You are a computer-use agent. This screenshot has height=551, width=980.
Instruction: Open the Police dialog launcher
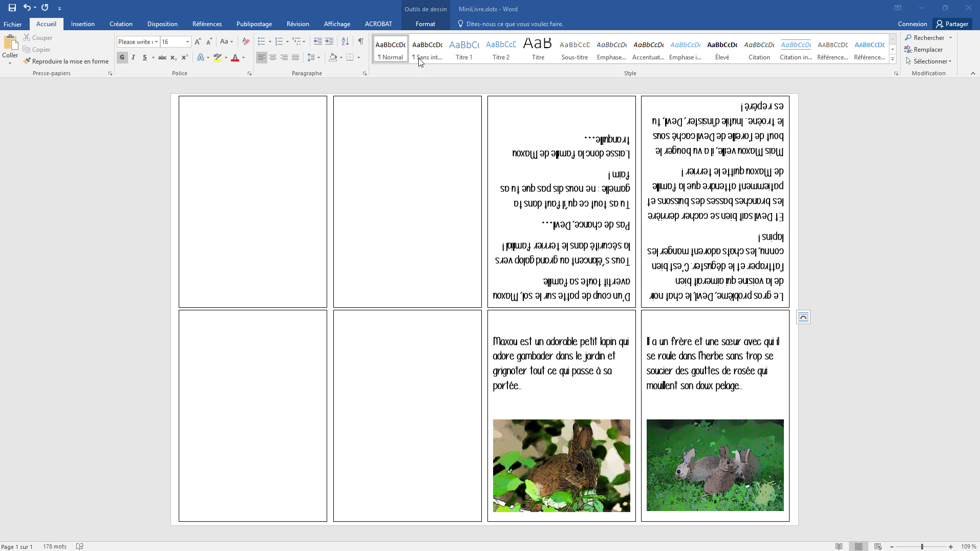[250, 74]
